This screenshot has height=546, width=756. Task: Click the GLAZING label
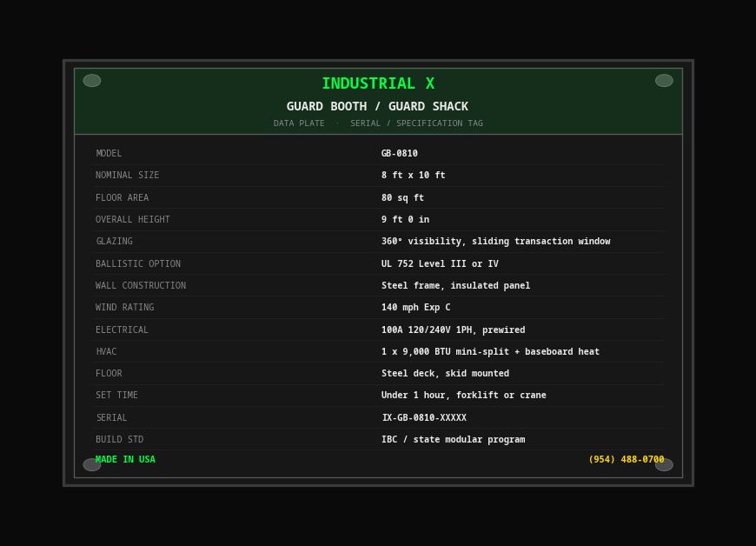[x=114, y=241]
